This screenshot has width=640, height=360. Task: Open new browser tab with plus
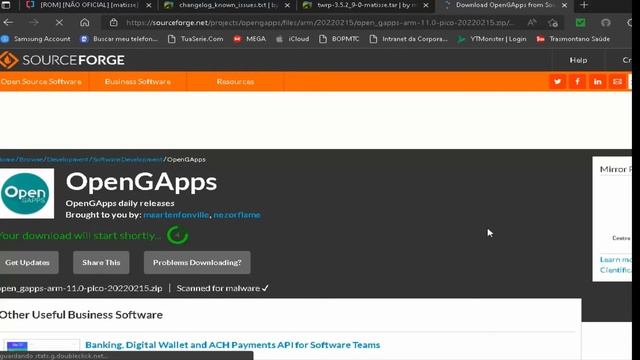pyautogui.click(x=584, y=5)
